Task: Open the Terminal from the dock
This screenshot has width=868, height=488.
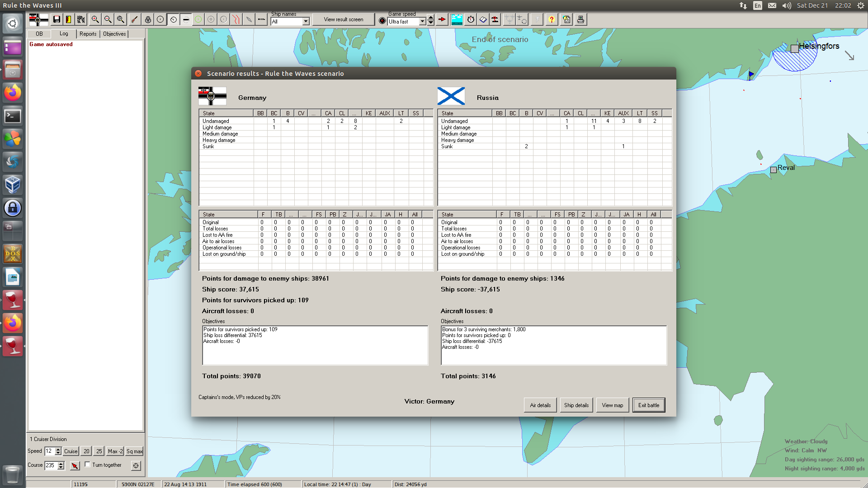Action: pos(13,116)
